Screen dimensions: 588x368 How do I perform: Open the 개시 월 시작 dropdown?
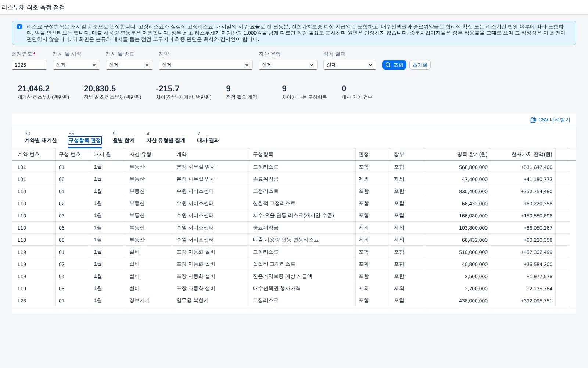[76, 65]
